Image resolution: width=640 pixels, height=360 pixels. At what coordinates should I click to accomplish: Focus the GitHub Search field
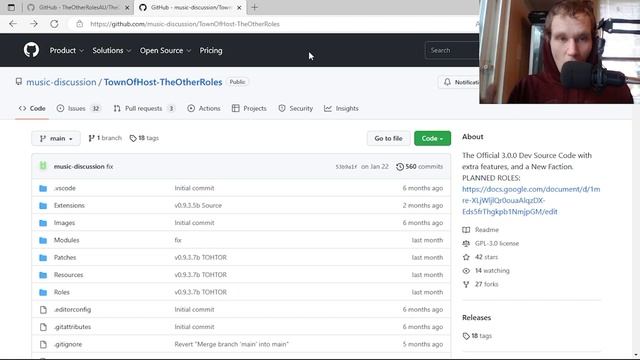coord(452,51)
